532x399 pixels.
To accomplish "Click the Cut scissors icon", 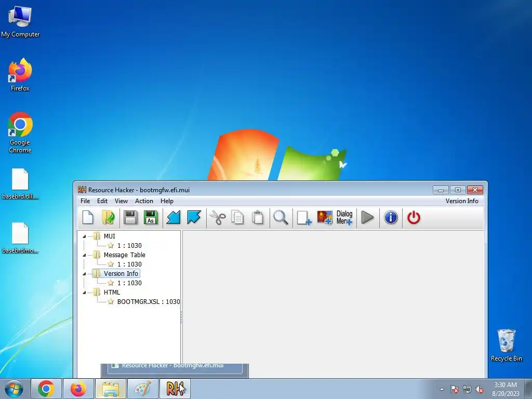I will click(218, 218).
